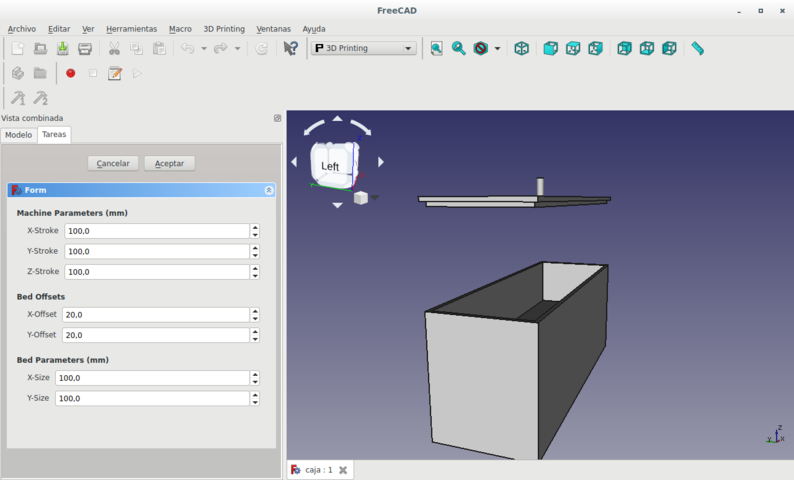Click the Z-Stroke value field
Image resolution: width=794 pixels, height=480 pixels.
pyautogui.click(x=157, y=272)
